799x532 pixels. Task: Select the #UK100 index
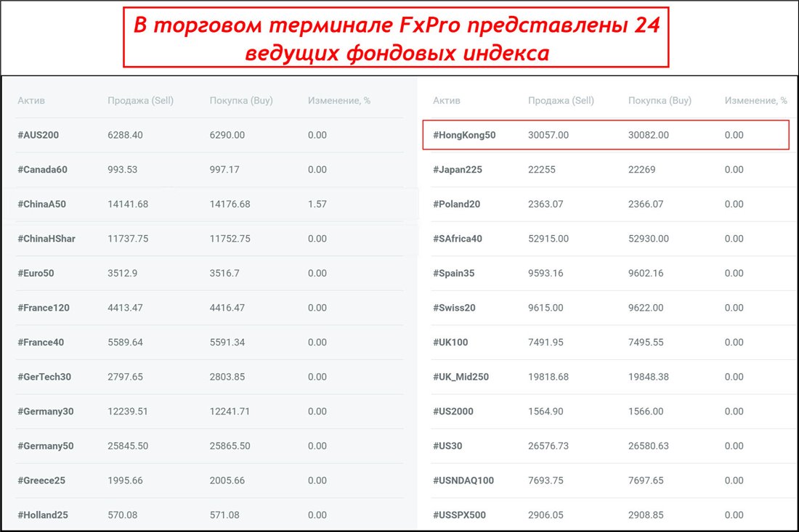coord(450,343)
